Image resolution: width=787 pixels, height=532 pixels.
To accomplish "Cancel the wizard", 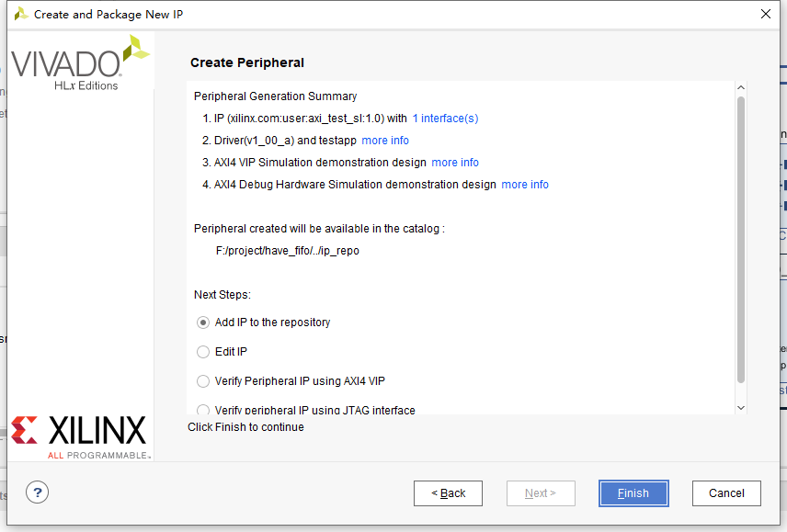I will pyautogui.click(x=726, y=493).
